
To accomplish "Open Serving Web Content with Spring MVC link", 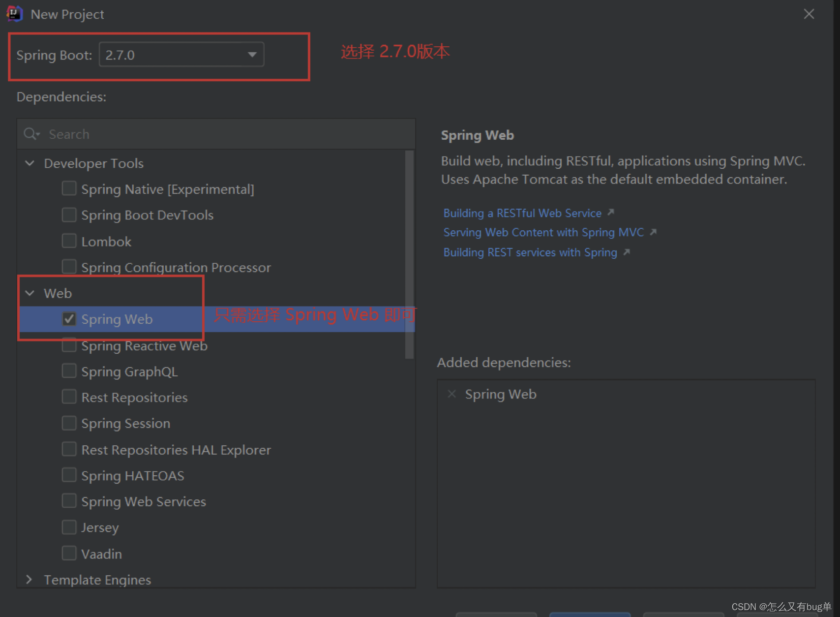I will tap(543, 232).
